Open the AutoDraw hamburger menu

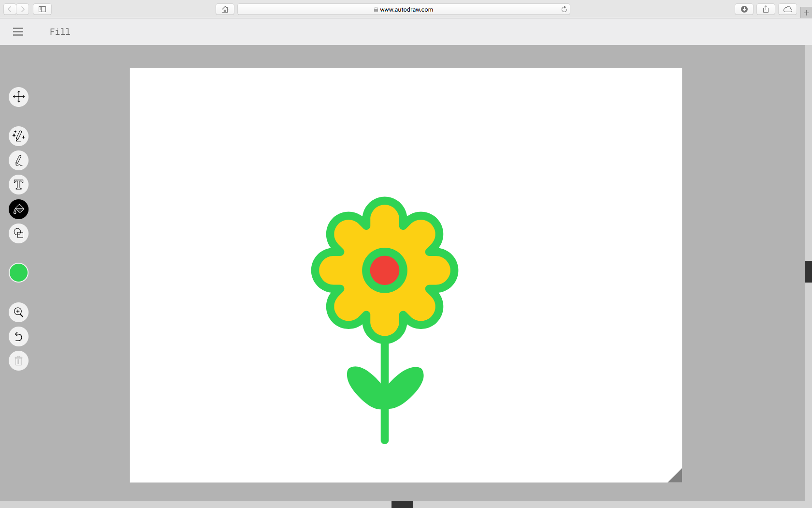pyautogui.click(x=18, y=31)
